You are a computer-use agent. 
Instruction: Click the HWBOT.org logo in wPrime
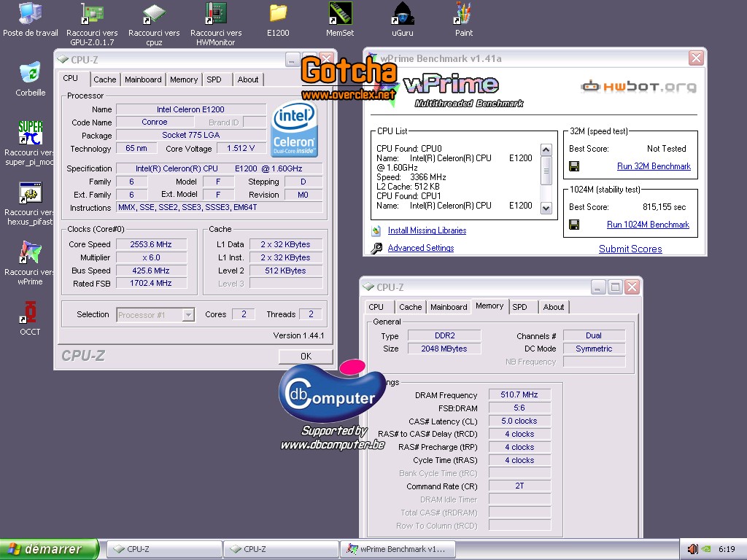click(638, 87)
